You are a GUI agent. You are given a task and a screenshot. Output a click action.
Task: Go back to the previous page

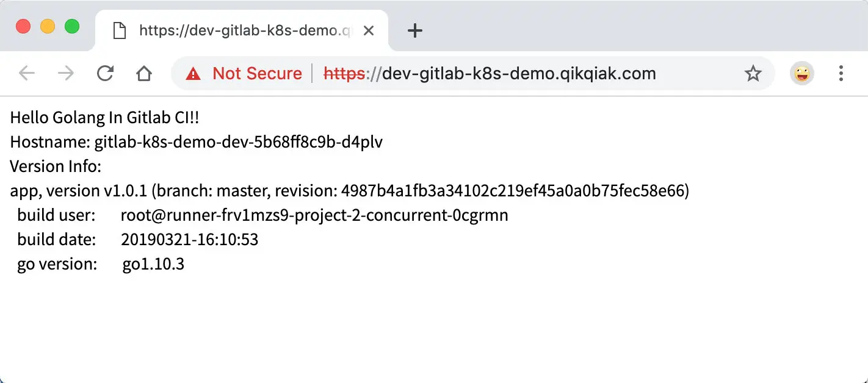[x=27, y=74]
